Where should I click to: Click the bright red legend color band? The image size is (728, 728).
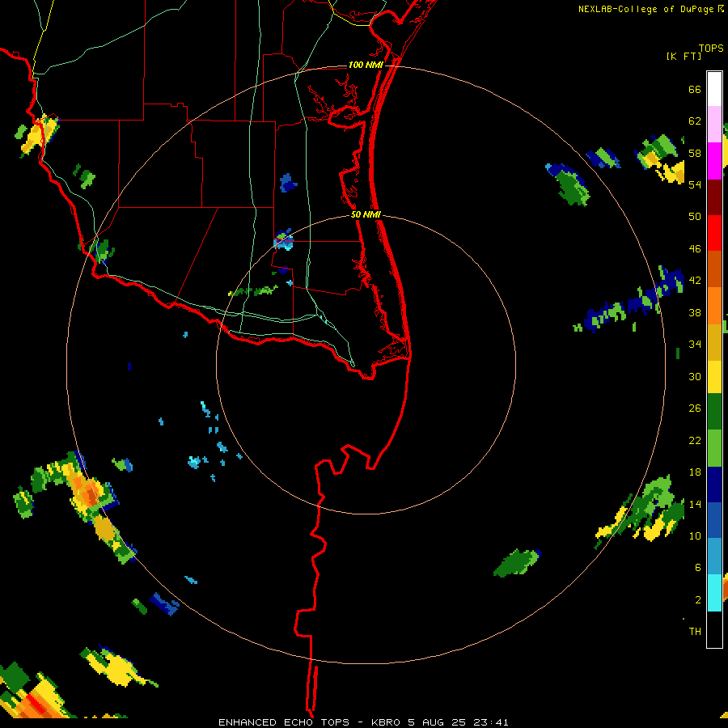point(714,233)
